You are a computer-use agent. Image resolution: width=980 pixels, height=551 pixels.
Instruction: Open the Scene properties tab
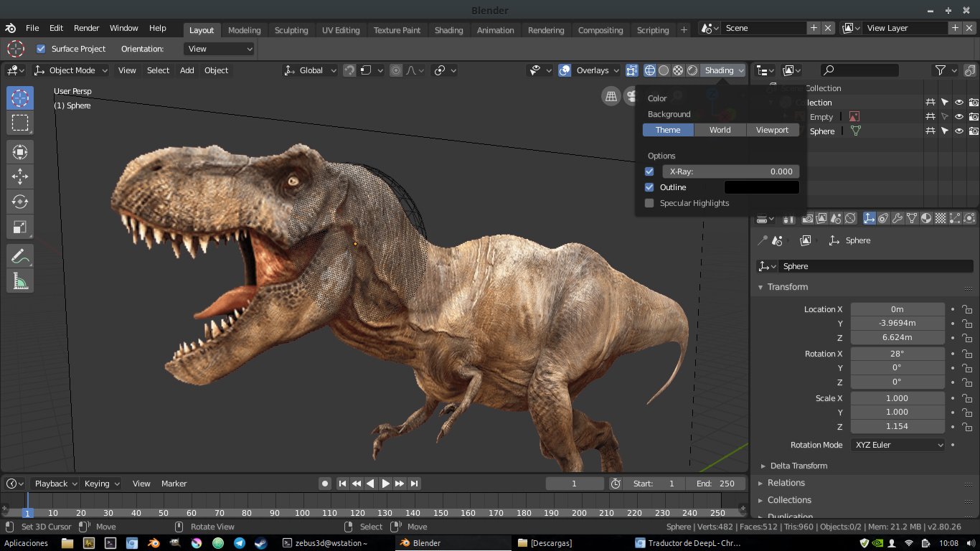[x=836, y=218]
